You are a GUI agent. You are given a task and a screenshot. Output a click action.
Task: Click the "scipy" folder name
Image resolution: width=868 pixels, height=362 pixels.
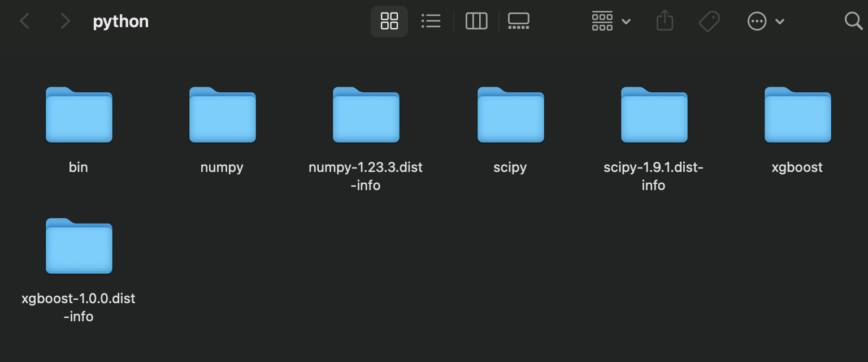[x=510, y=168]
